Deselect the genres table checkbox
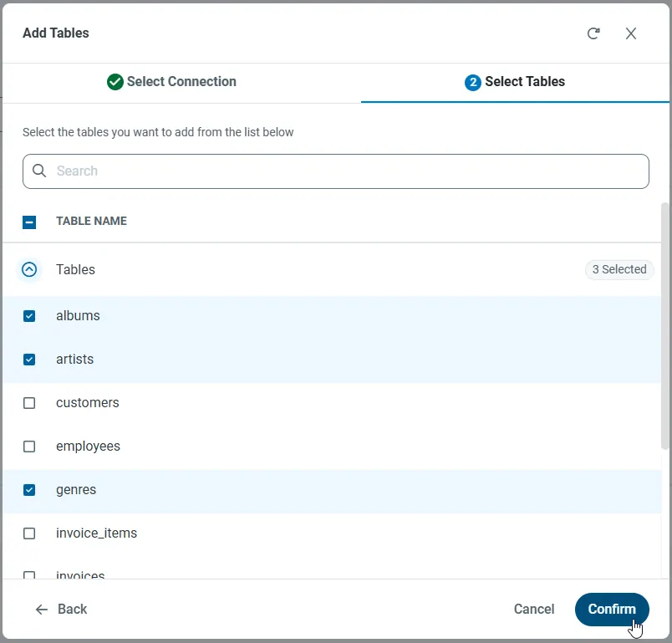This screenshot has width=672, height=643. pos(29,490)
